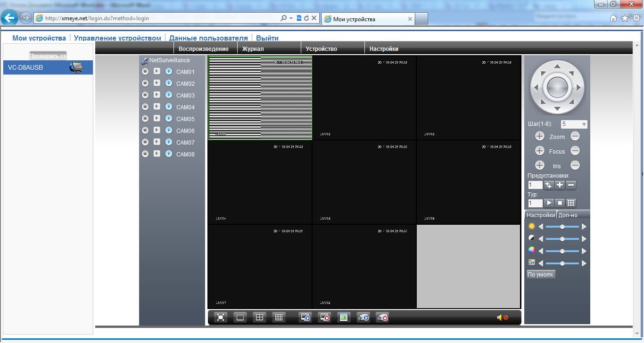Adjust the contrast slider
This screenshot has height=343, width=644.
click(x=562, y=239)
